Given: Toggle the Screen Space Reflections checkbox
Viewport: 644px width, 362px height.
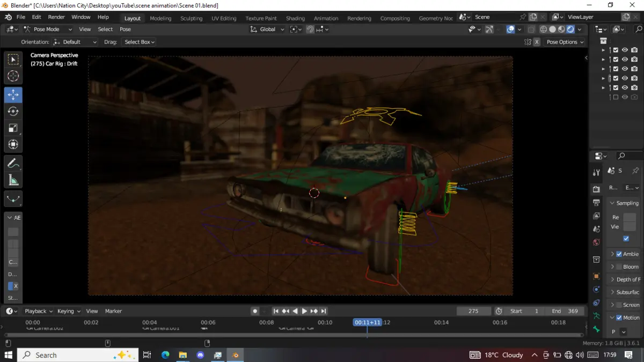Looking at the screenshot, I should [x=619, y=305].
